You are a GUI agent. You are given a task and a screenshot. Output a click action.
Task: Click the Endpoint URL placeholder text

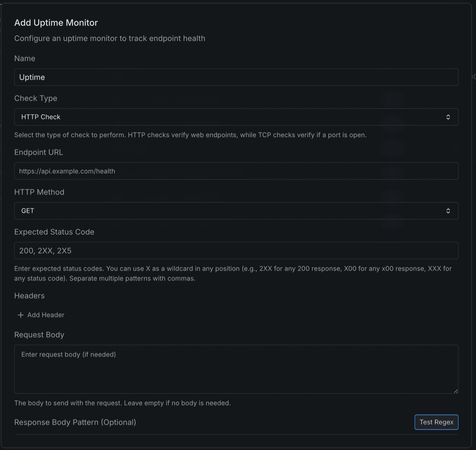click(67, 171)
